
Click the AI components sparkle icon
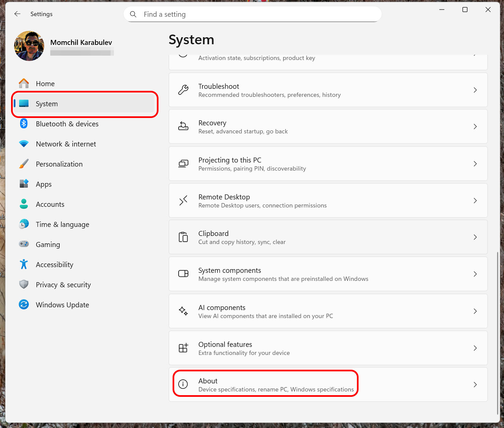183,311
